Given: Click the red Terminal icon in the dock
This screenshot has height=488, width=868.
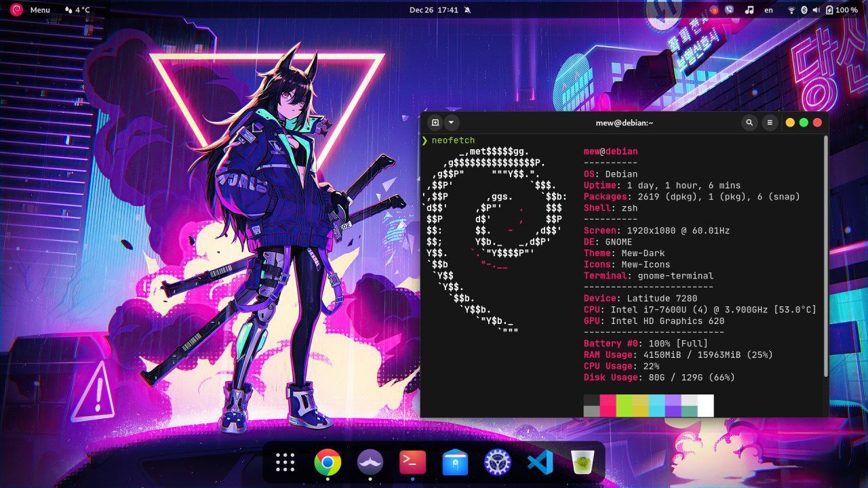Looking at the screenshot, I should click(412, 462).
